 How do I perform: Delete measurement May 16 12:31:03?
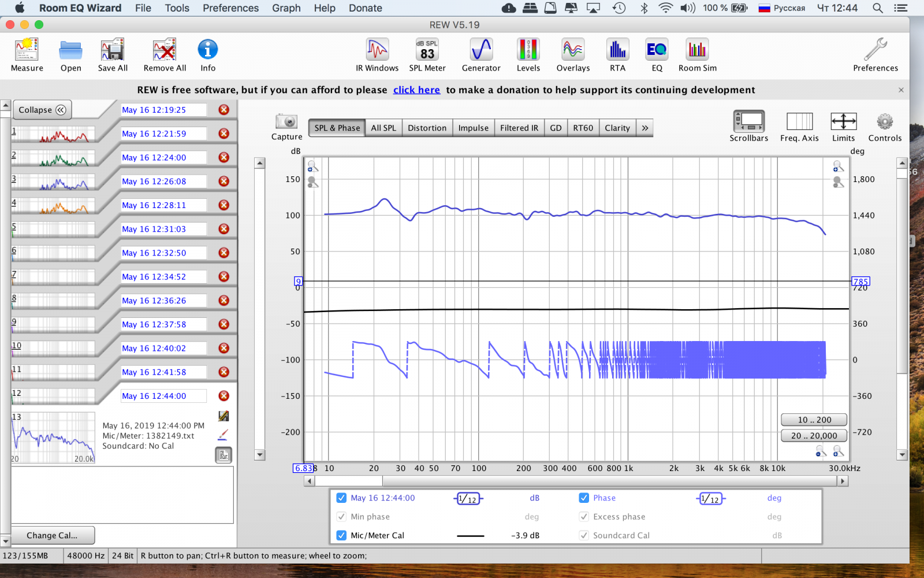tap(224, 229)
